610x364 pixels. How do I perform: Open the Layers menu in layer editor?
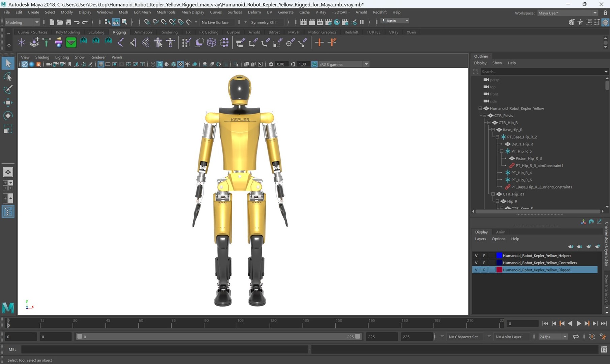click(480, 239)
